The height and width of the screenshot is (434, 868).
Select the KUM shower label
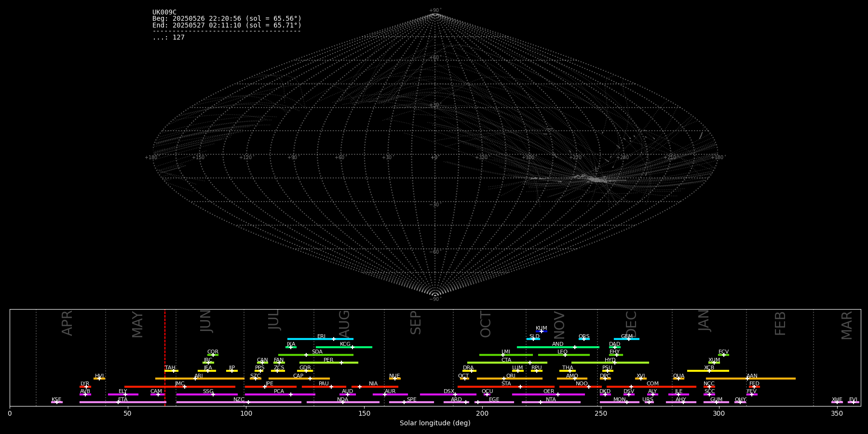[542, 328]
